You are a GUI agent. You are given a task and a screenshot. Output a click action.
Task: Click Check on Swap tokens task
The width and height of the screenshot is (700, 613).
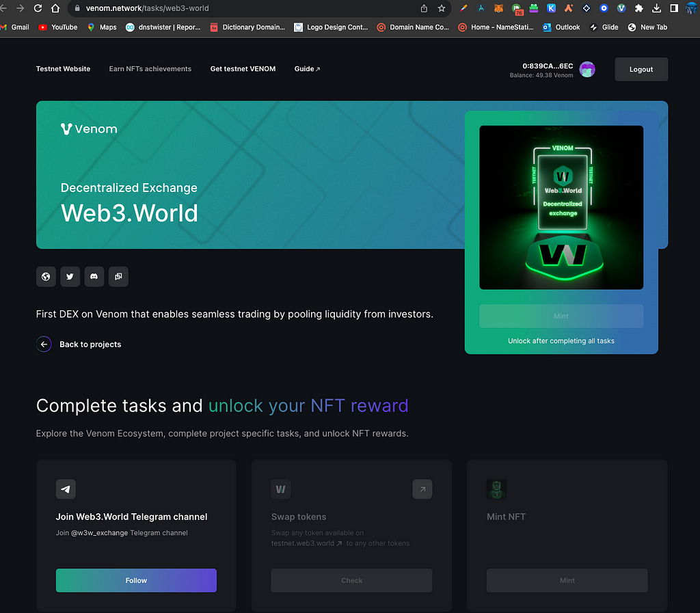[x=351, y=580]
